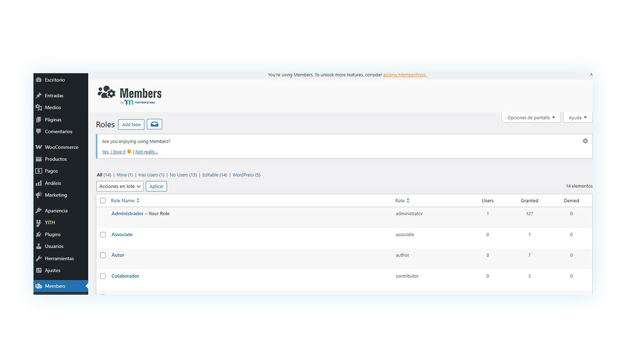Screen dimensions: 630x364
Task: Click the 14 elementos count text
Action: pyautogui.click(x=579, y=186)
